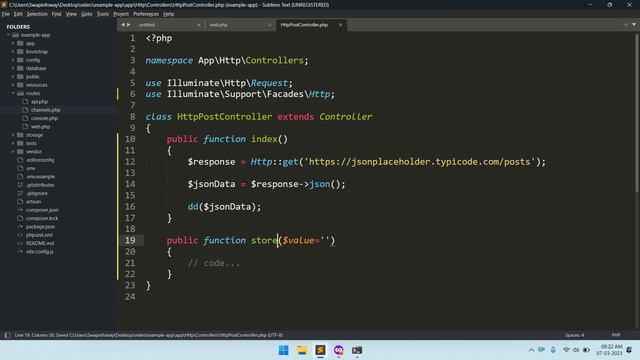Open the Find menu
Viewport: 640px width, 360px height.
pos(56,14)
